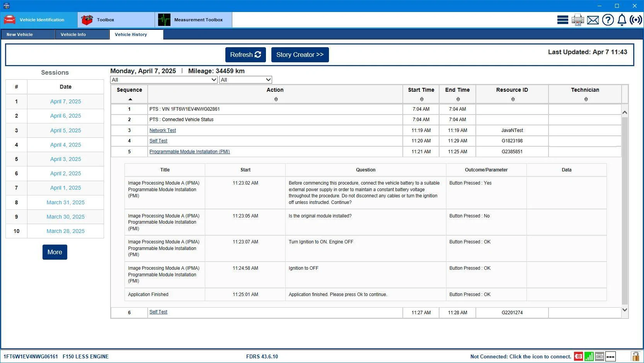The image size is (644, 363).
Task: Open help with the question mark icon
Action: pyautogui.click(x=608, y=20)
